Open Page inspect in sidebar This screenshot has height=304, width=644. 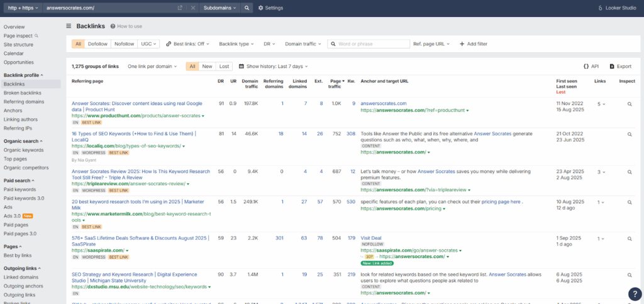point(21,36)
